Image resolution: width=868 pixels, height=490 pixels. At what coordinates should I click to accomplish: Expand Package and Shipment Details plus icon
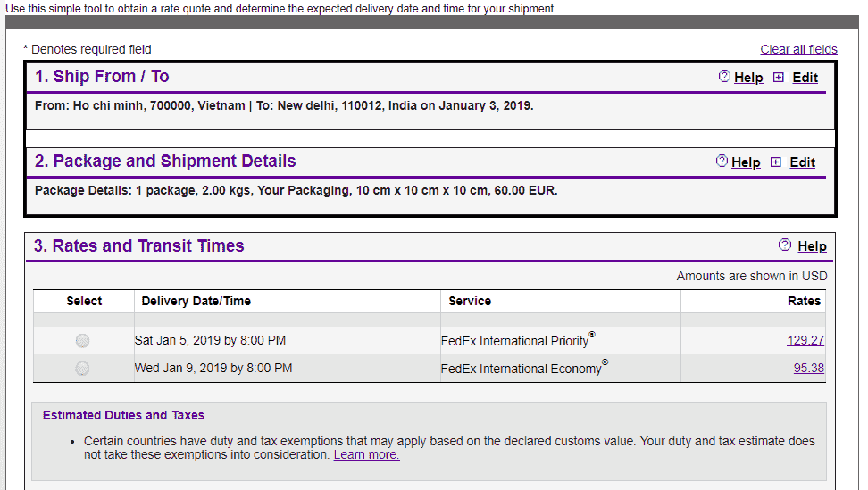point(775,162)
